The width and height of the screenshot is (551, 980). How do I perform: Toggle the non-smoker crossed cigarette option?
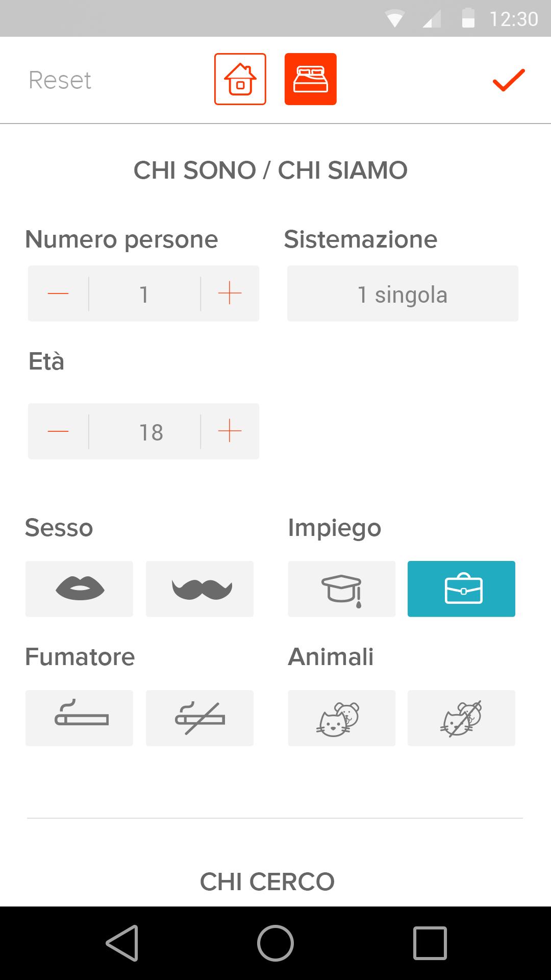point(199,718)
